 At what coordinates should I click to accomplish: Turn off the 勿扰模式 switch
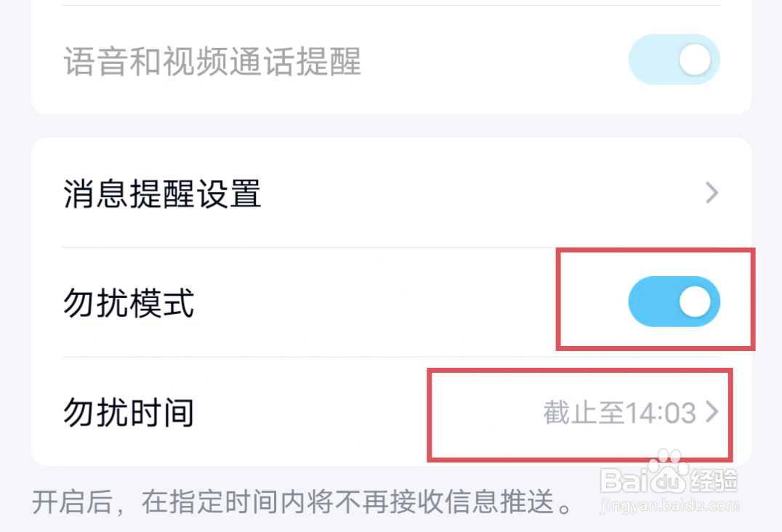tap(675, 301)
